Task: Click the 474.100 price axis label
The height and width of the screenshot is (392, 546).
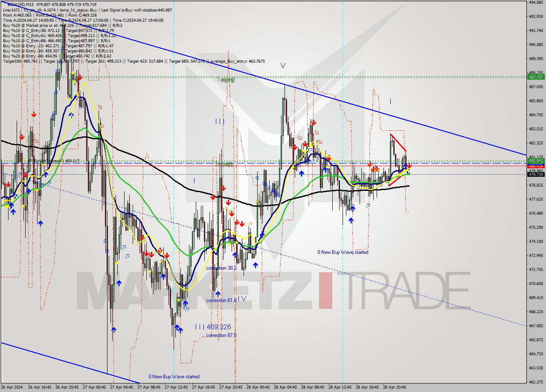Action: tap(536, 241)
